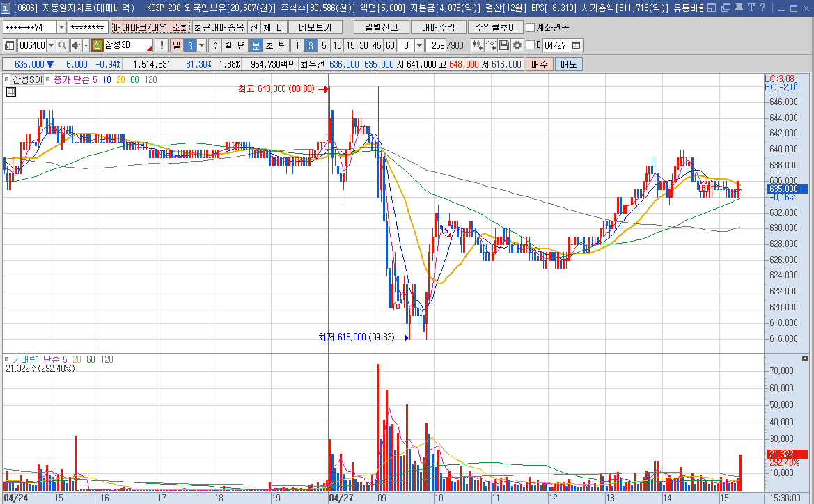The height and width of the screenshot is (504, 814).
Task: Open the stock code 006400 dropdown
Action: pos(51,45)
